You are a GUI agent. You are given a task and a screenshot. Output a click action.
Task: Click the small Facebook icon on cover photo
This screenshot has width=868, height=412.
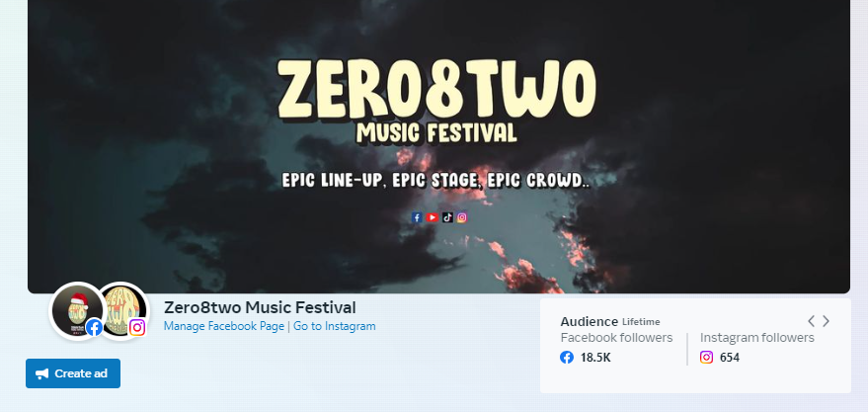pyautogui.click(x=417, y=217)
